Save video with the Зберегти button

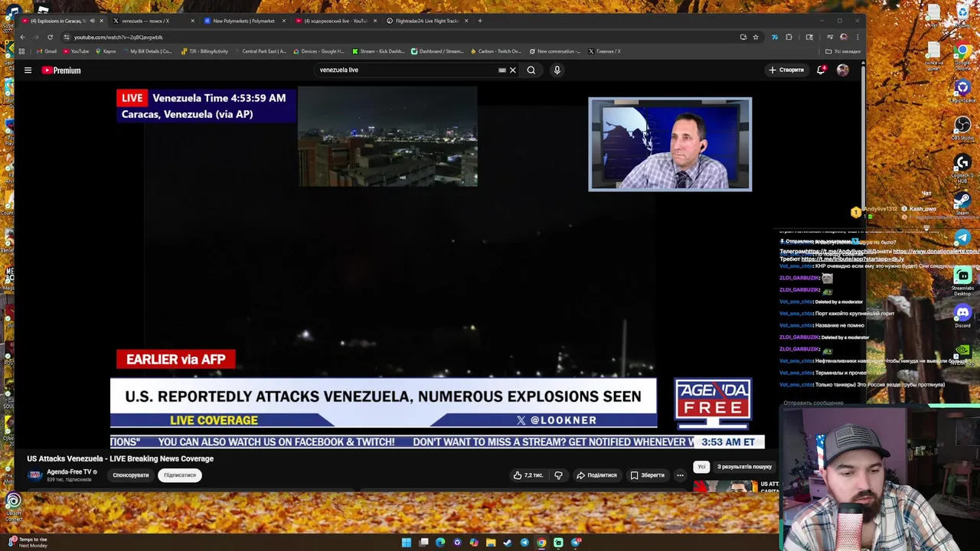[x=648, y=475]
